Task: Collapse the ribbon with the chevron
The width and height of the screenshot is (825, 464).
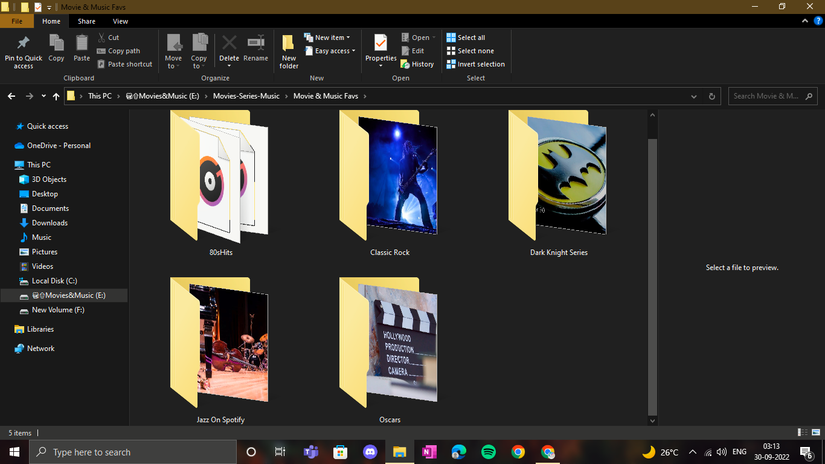Action: (804, 21)
